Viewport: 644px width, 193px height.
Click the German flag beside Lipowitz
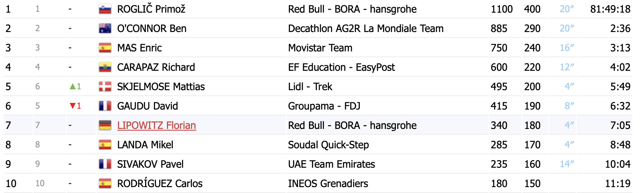(105, 126)
